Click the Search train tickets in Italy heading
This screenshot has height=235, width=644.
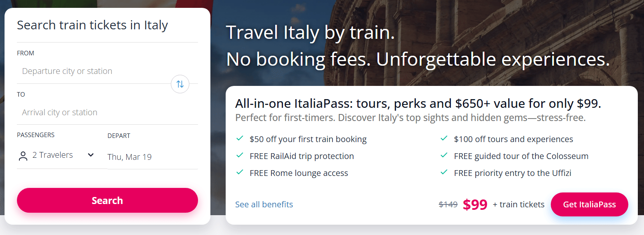(x=92, y=25)
